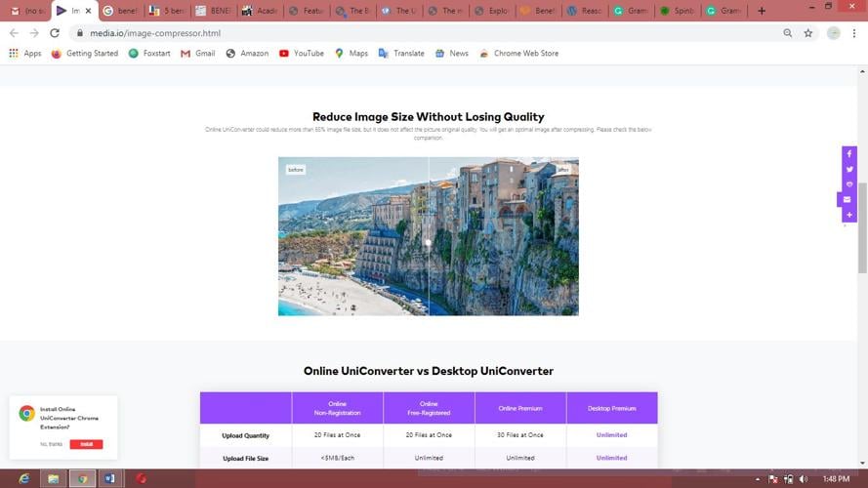This screenshot has width=868, height=488.
Task: Share page via Facebook sidebar icon
Action: 849,154
